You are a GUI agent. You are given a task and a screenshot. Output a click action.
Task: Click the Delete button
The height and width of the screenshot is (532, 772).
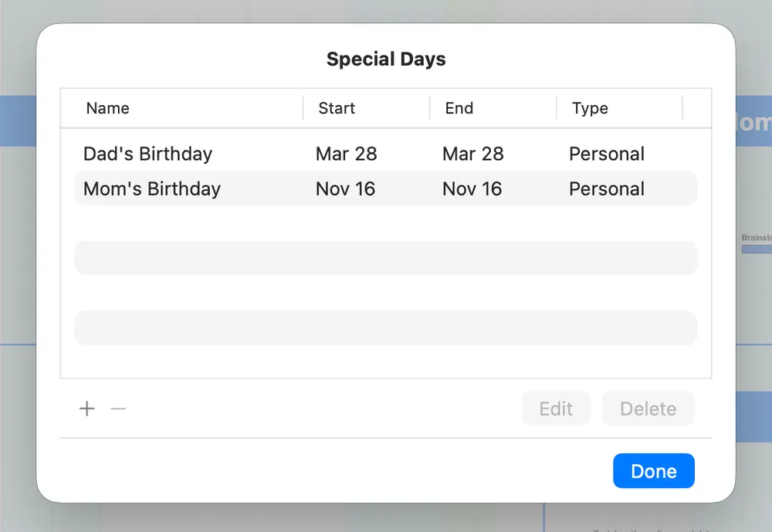coord(648,409)
